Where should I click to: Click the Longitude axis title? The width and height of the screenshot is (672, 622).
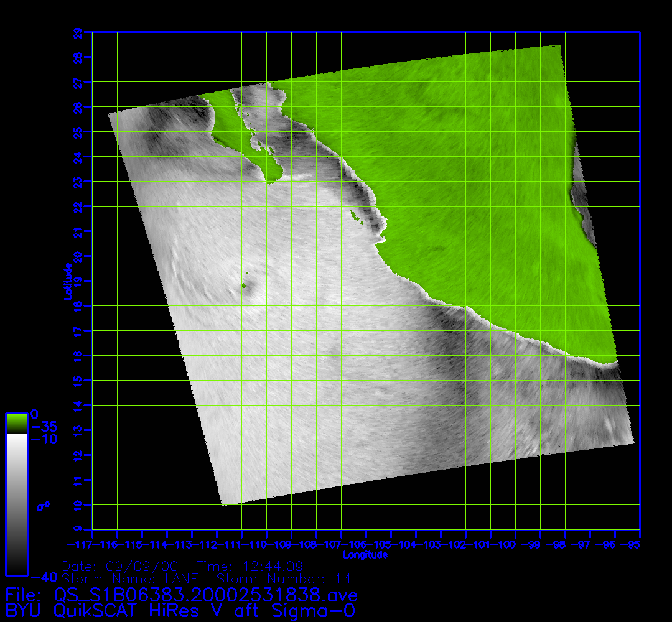click(x=365, y=555)
